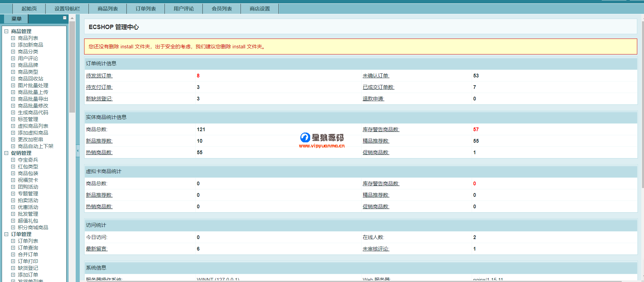Open 商品类型 in the sidebar
Image resolution: width=644 pixels, height=282 pixels.
pos(28,72)
